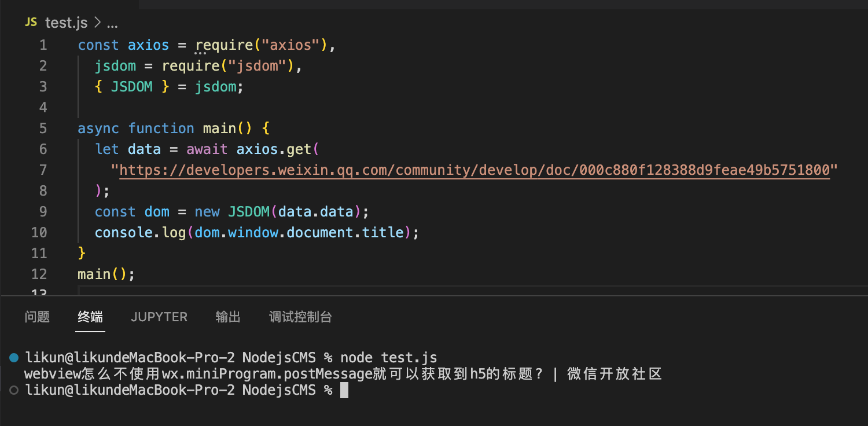Click 'axios.get(' on line 6

[278, 149]
